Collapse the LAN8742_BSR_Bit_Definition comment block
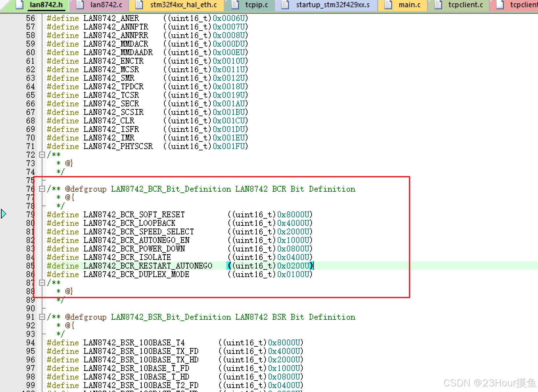 (42, 317)
